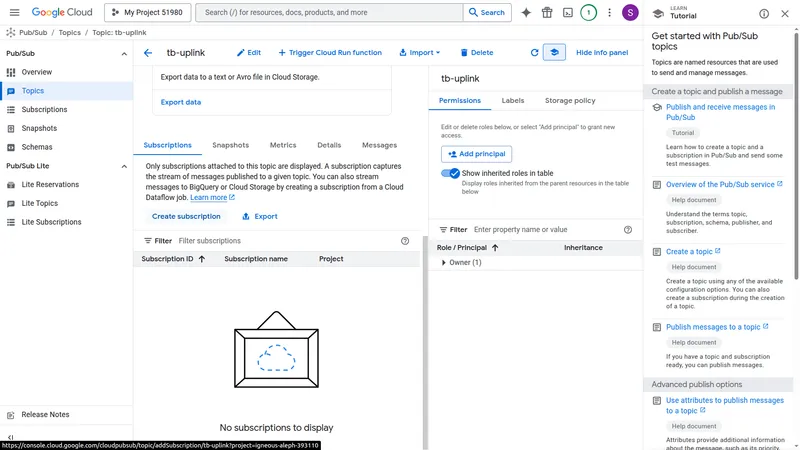800x450 pixels.
Task: Click the tutorial panel vertical scrollbar
Action: coord(796,156)
